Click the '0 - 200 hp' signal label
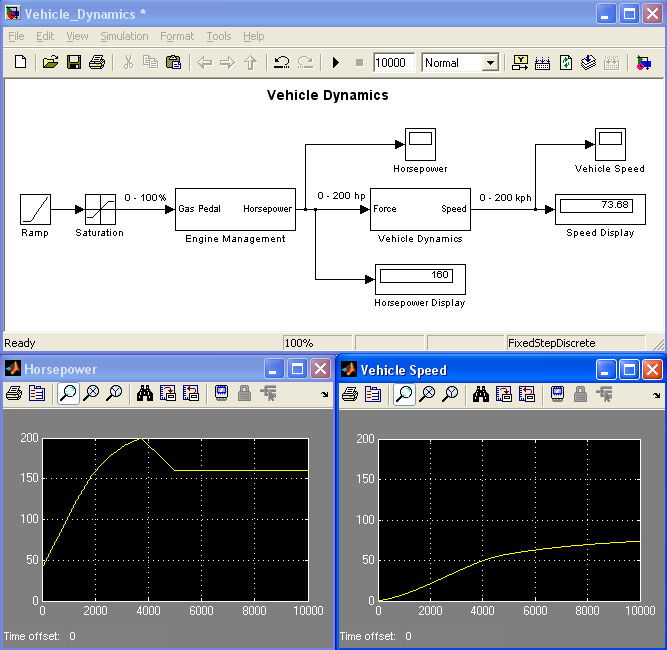This screenshot has height=650, width=667. [x=342, y=196]
